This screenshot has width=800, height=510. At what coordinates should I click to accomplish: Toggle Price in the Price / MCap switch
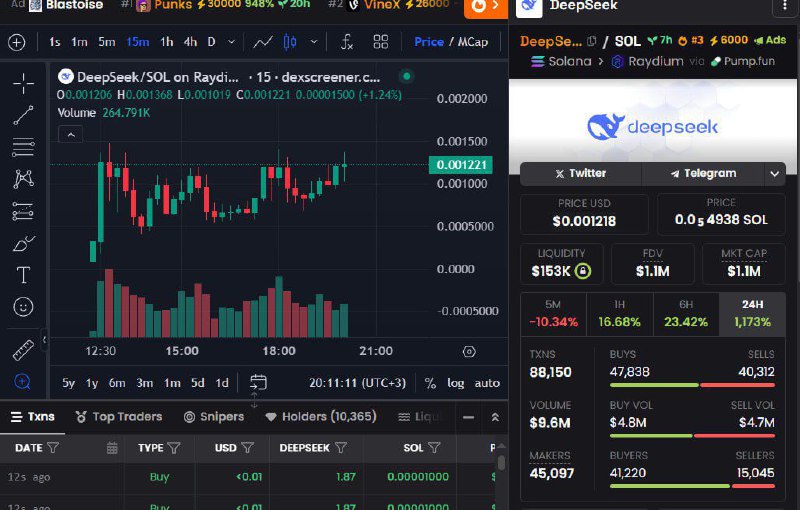(429, 42)
